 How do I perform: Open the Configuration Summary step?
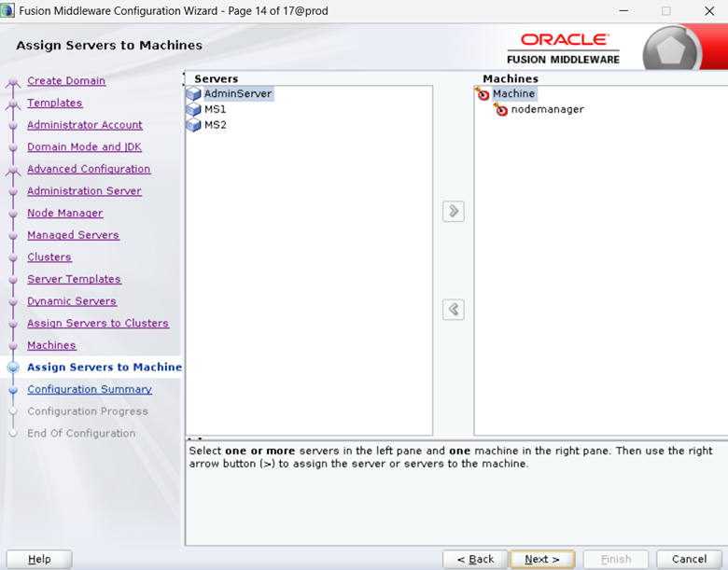click(90, 389)
